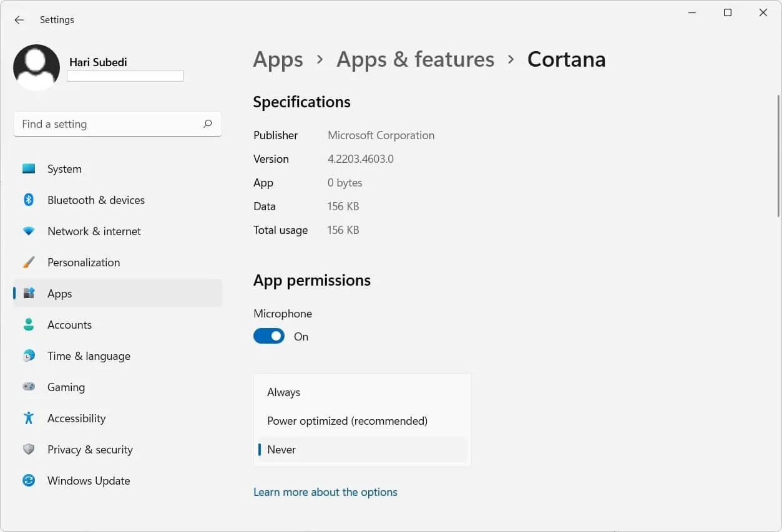Open the System settings icon

pos(29,168)
